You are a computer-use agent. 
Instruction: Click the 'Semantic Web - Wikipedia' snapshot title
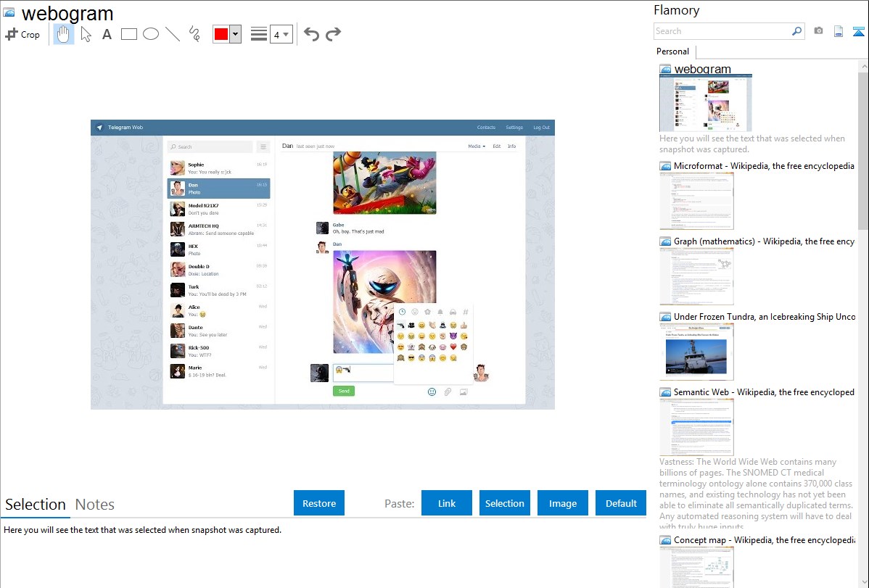764,392
